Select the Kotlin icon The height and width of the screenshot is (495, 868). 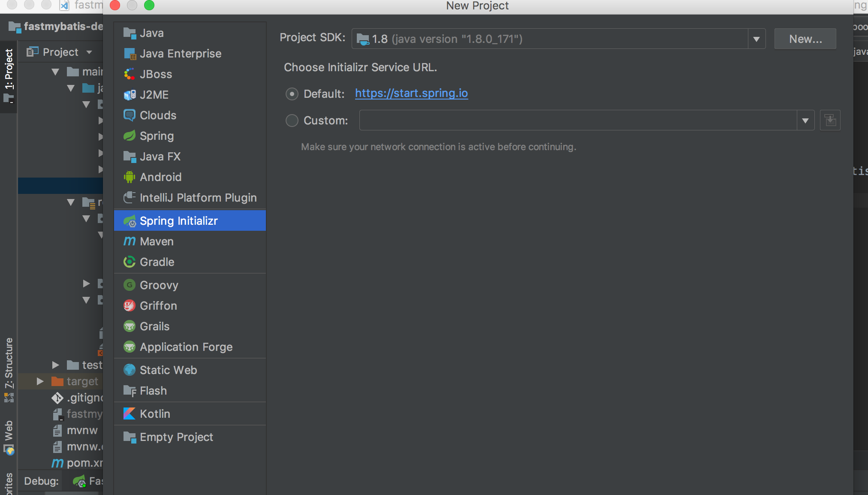[x=129, y=414]
